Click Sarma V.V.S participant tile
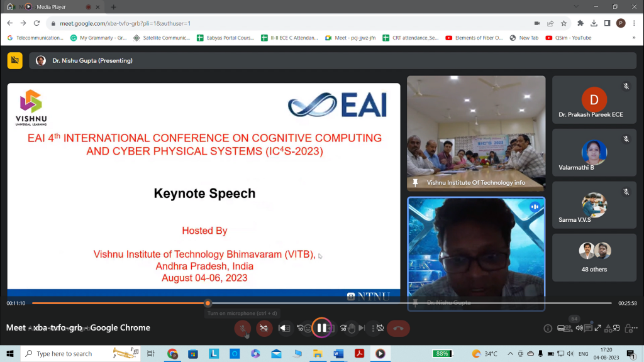 (x=594, y=206)
